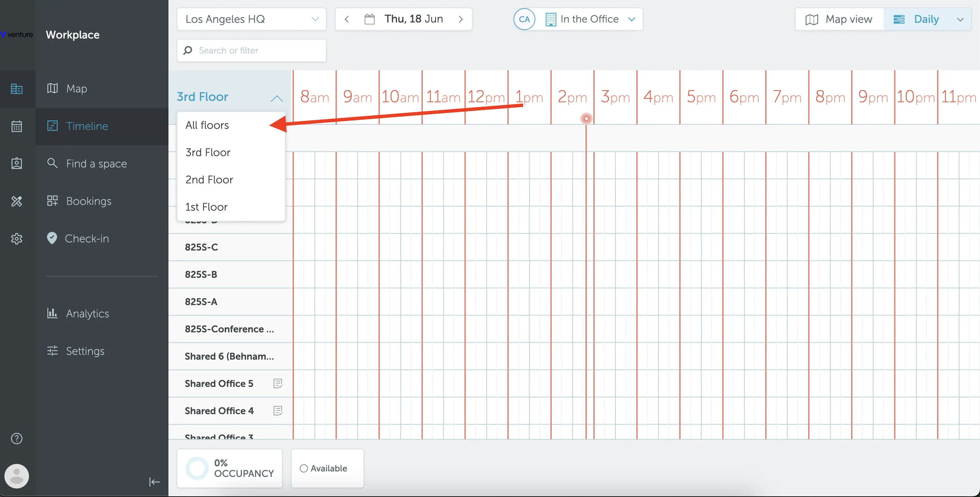980x497 pixels.
Task: Click the current time marker on timeline
Action: (586, 119)
